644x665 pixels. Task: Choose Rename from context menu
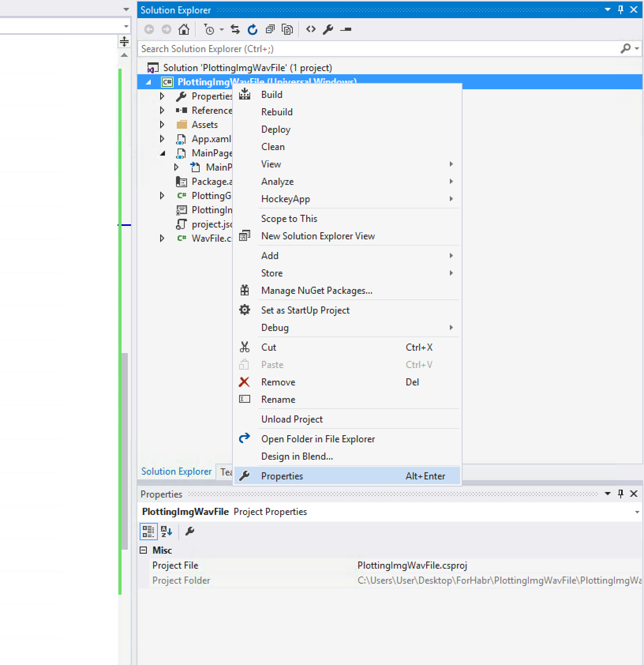tap(348, 400)
